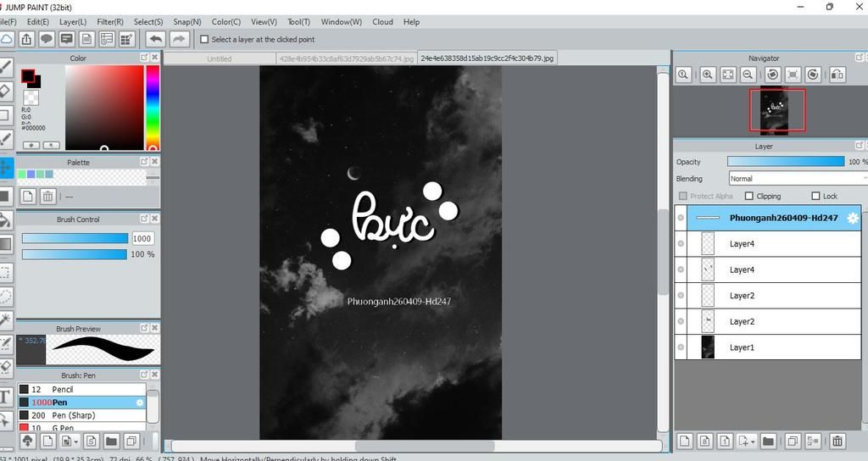Enable Select a layer at the clicked point
This screenshot has height=461, width=868.
tap(204, 39)
